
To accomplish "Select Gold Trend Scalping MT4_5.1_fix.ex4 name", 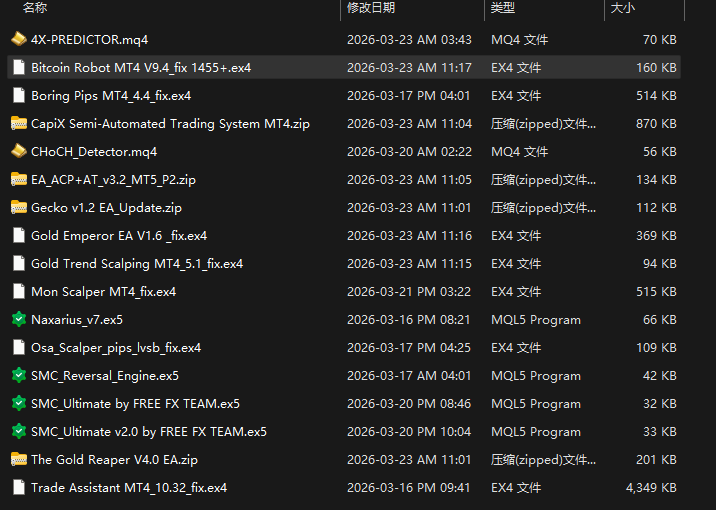I will coord(137,264).
